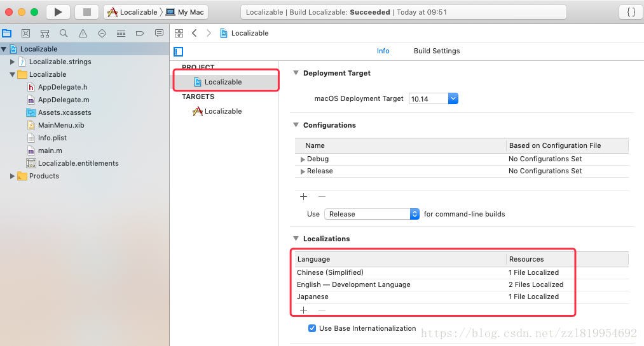Viewport: 644px width, 346px height.
Task: Click the Language column header
Action: click(401, 259)
